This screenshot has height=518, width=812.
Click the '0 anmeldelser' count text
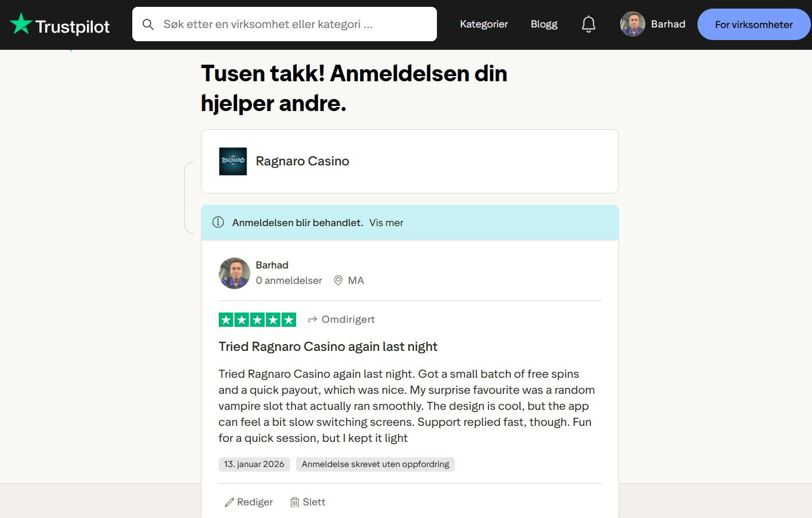(289, 280)
